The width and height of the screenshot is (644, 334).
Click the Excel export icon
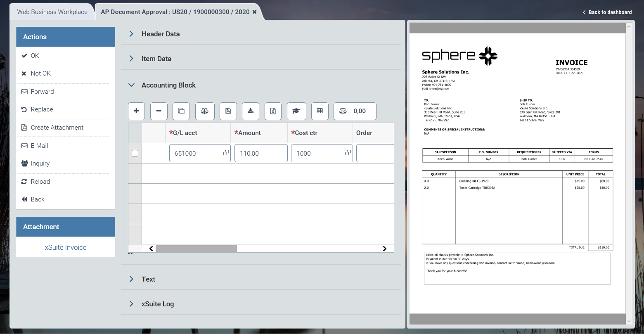[x=273, y=111]
